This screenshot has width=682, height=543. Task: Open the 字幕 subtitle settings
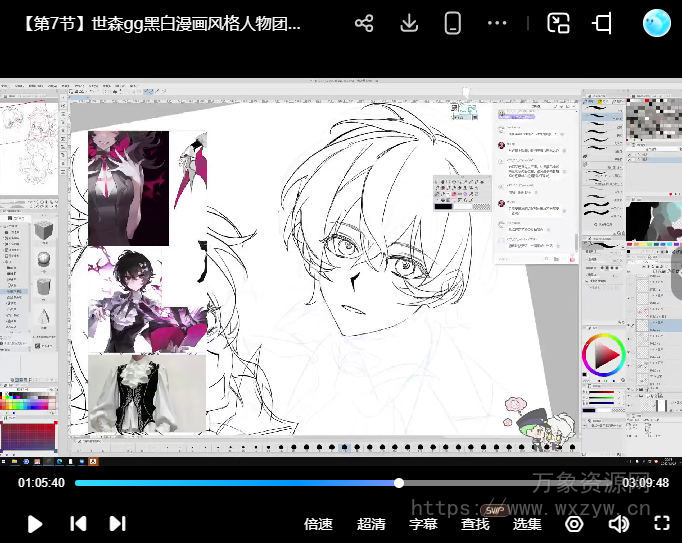pos(423,523)
